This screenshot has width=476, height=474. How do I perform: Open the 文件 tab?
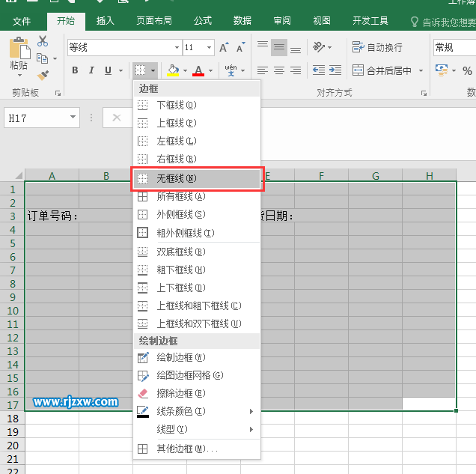click(x=22, y=21)
